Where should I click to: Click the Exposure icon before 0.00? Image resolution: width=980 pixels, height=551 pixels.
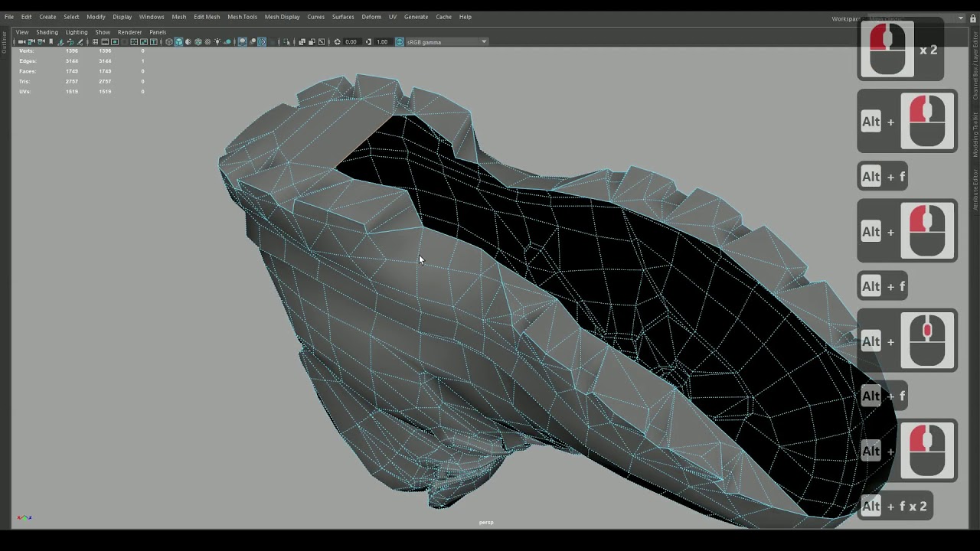pos(338,42)
